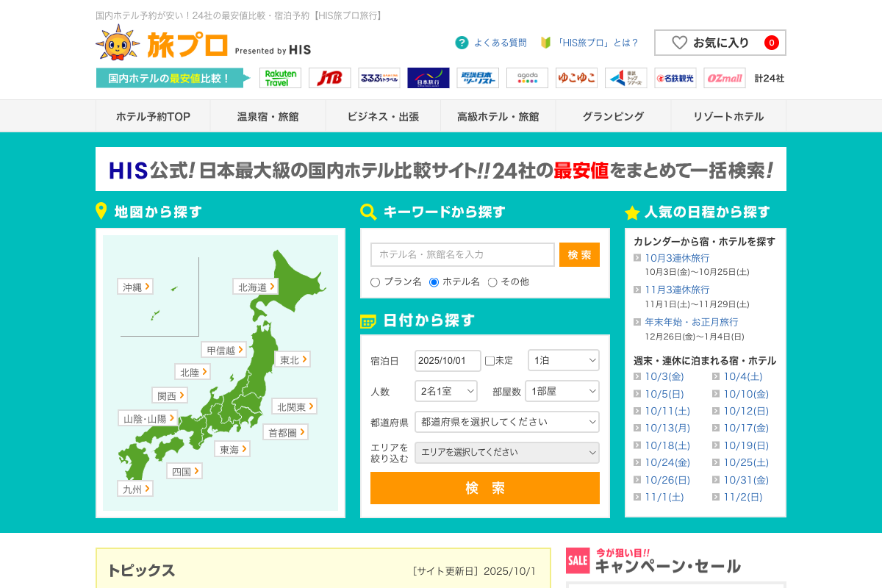
Task: Select the agoda partner logo
Action: pyautogui.click(x=527, y=78)
